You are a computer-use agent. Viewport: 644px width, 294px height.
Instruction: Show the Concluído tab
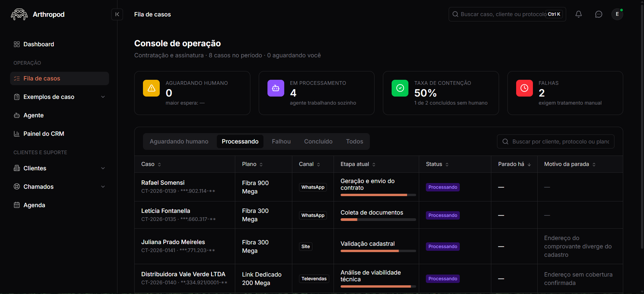(x=318, y=141)
